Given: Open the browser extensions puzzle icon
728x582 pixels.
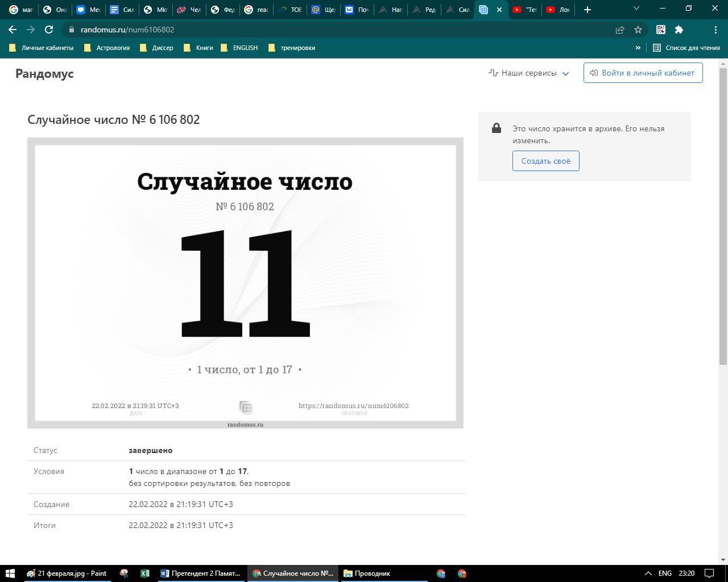Looking at the screenshot, I should 679,30.
